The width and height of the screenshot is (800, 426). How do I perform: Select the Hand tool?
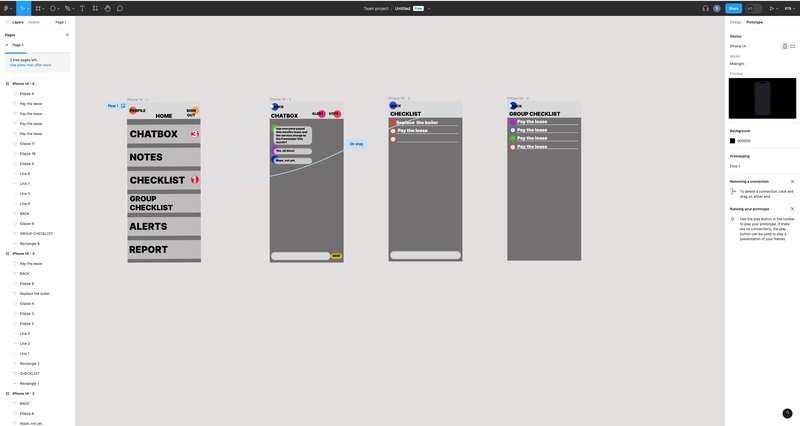(x=107, y=8)
